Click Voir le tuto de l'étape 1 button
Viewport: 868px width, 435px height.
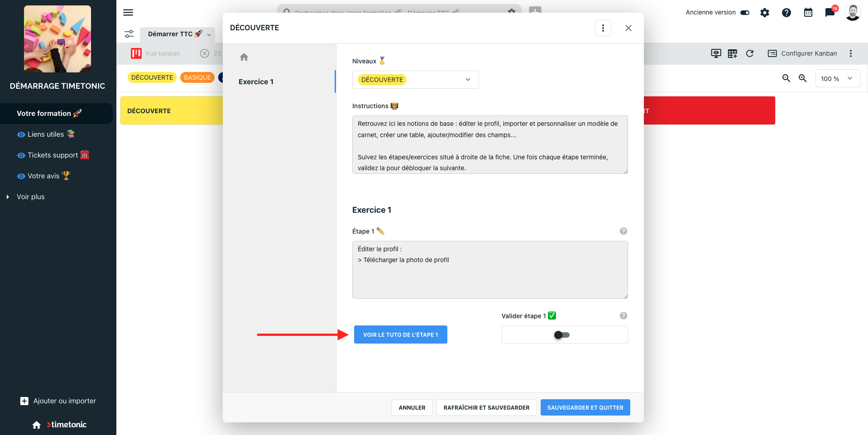(x=401, y=335)
